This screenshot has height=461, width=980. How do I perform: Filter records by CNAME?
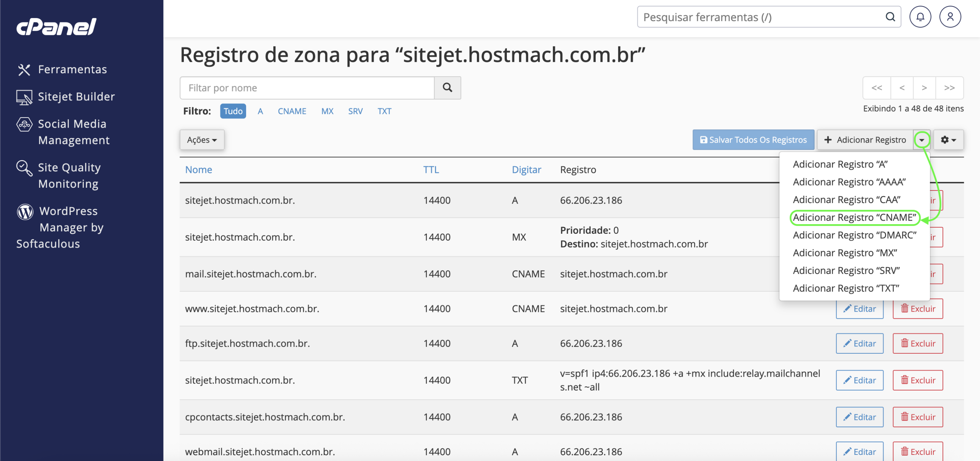[x=292, y=111]
